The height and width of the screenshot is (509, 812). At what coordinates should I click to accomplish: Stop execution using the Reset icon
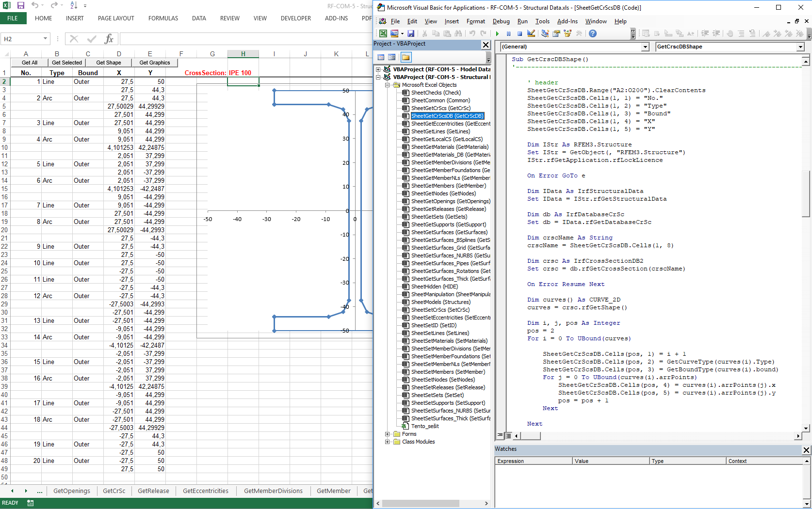point(520,33)
